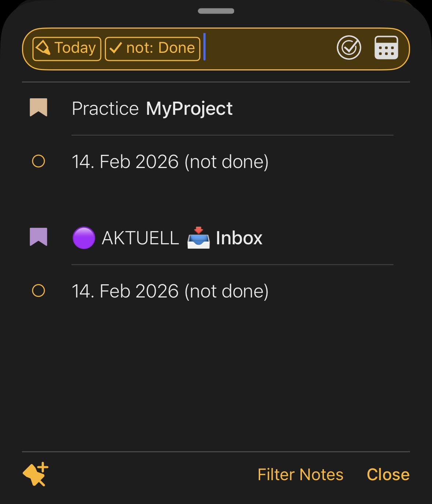Image resolution: width=432 pixels, height=504 pixels.
Task: Click the completed-tasks checkmark circle icon
Action: click(x=349, y=48)
